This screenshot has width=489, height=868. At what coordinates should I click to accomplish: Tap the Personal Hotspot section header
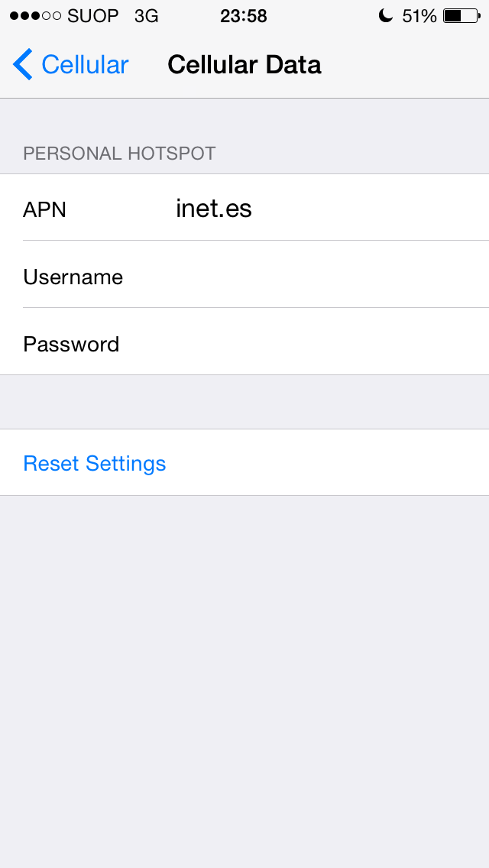(x=119, y=154)
